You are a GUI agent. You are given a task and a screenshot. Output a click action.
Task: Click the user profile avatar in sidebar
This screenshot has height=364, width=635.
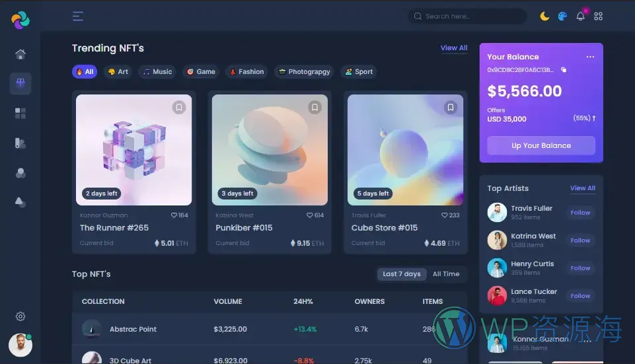tap(20, 345)
